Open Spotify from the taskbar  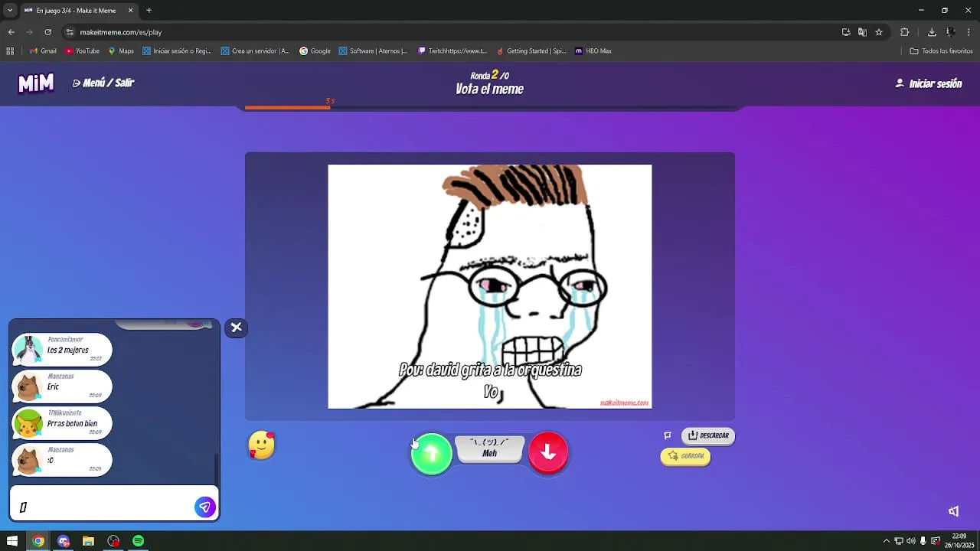tap(138, 541)
